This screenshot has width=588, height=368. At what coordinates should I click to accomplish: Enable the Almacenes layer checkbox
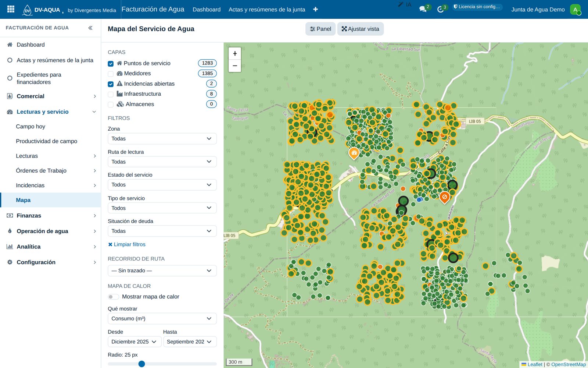pyautogui.click(x=111, y=105)
